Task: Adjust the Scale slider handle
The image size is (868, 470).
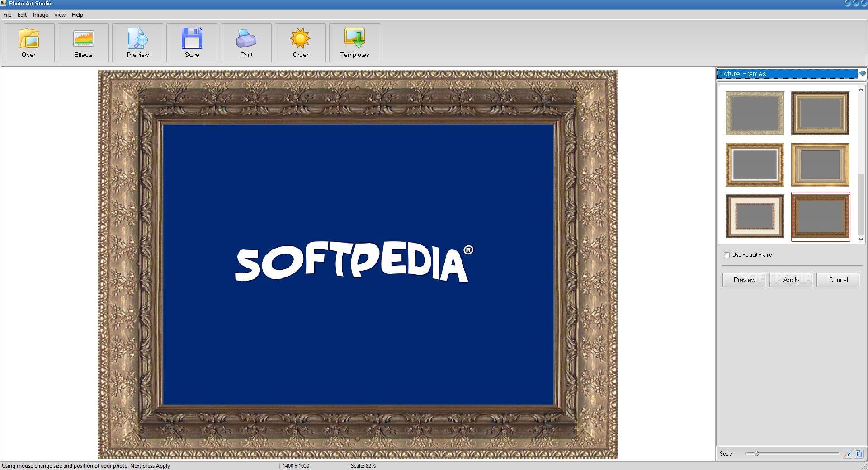Action: [756, 453]
